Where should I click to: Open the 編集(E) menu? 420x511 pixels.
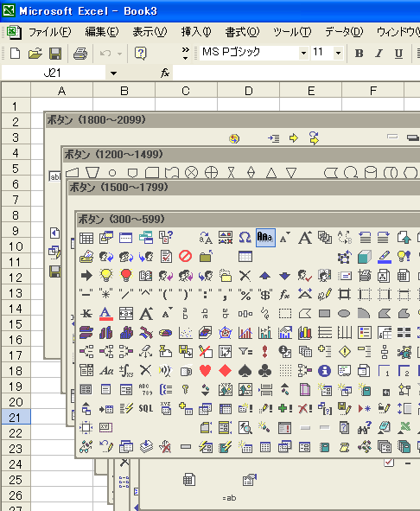click(x=102, y=32)
